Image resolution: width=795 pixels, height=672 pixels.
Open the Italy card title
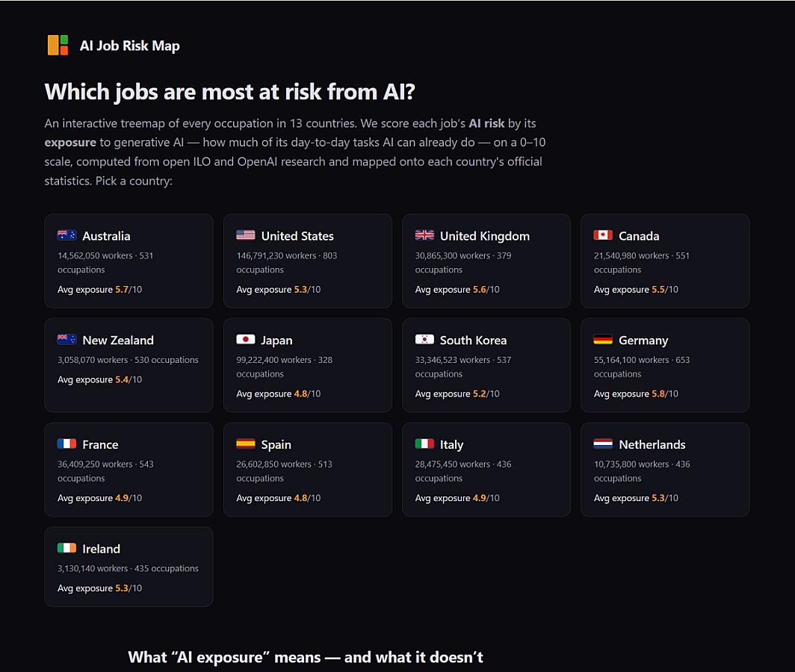pyautogui.click(x=451, y=445)
